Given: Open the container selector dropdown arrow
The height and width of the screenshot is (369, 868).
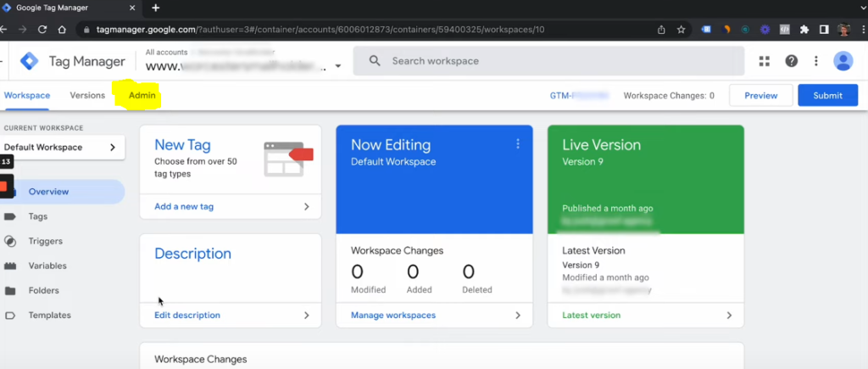Looking at the screenshot, I should 337,66.
